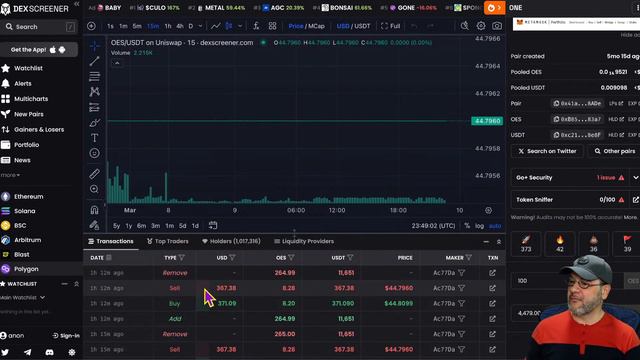
Task: Toggle the percent scale on chart
Action: 467,226
